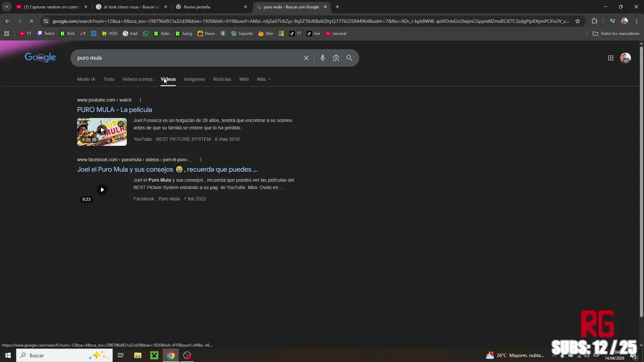This screenshot has height=362, width=644.
Task: Play the 0:23 Facebook video thumbnail
Action: point(102,190)
